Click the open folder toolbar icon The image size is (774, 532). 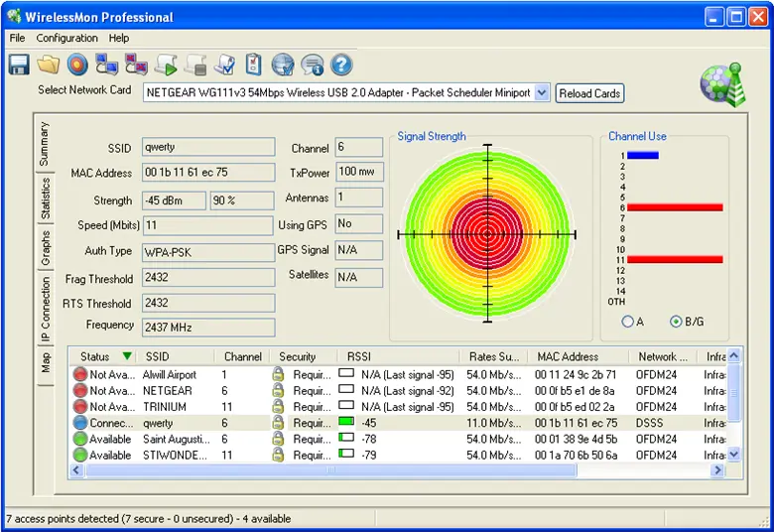coord(49,66)
